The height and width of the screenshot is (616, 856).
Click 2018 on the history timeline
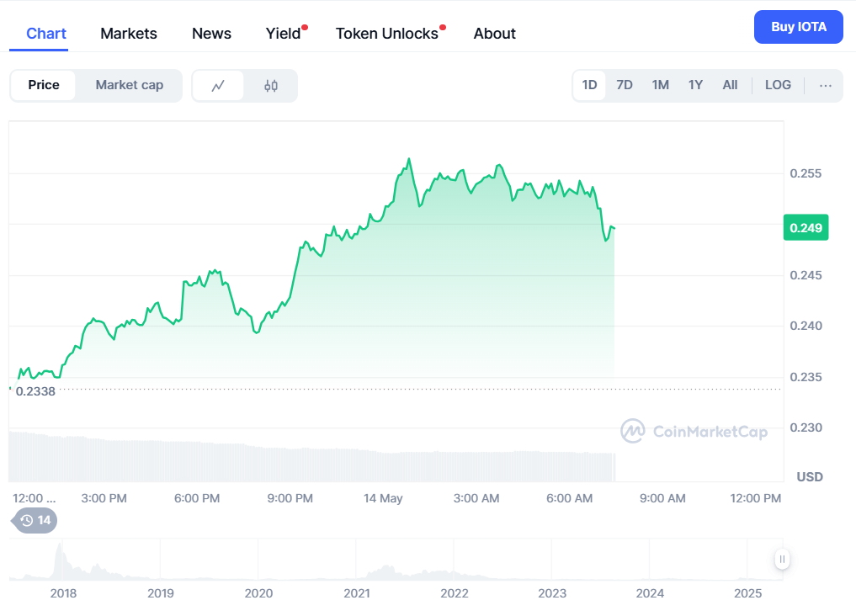coord(63,593)
